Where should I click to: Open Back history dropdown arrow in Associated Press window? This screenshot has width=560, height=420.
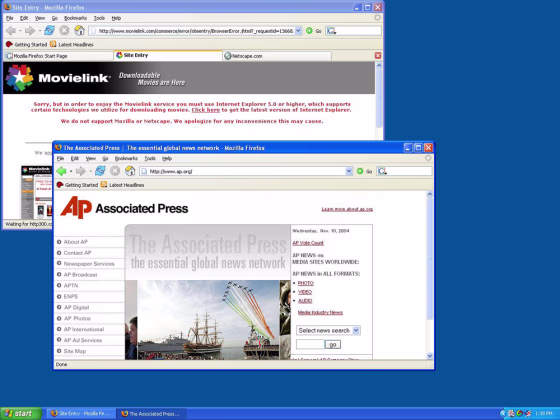click(x=71, y=171)
